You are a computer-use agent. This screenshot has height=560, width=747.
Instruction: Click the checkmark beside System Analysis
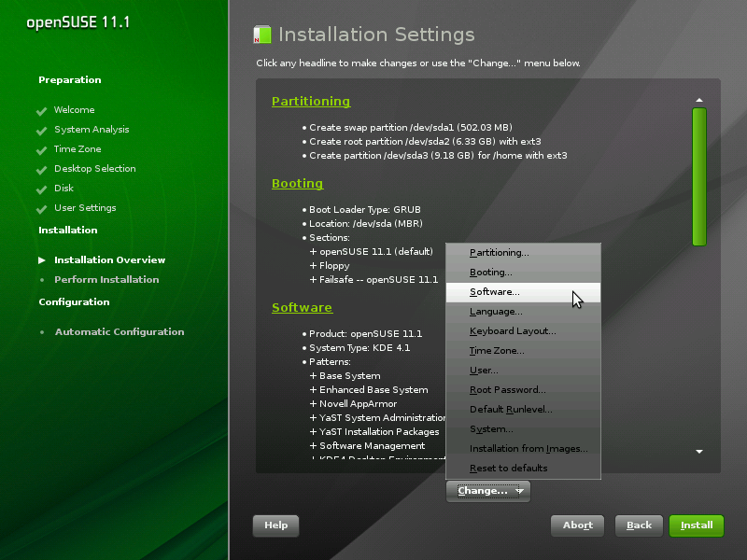(x=41, y=131)
